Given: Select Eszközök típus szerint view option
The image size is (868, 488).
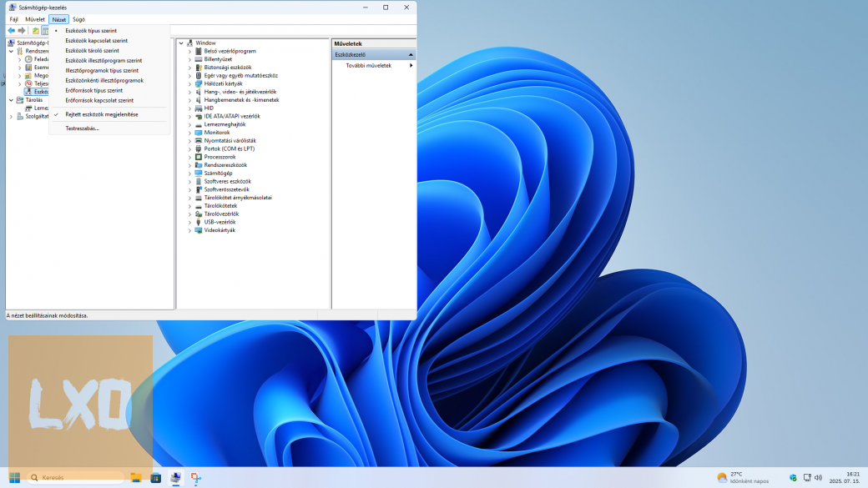Looking at the screenshot, I should pyautogui.click(x=91, y=31).
